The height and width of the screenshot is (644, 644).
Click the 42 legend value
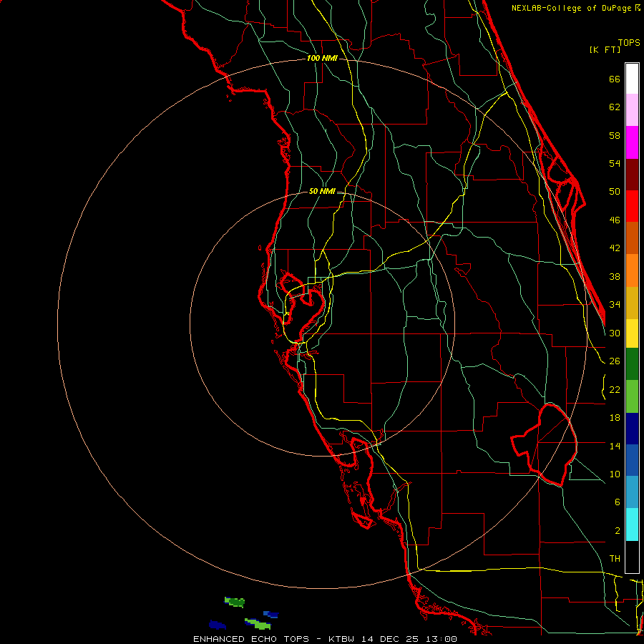[615, 248]
